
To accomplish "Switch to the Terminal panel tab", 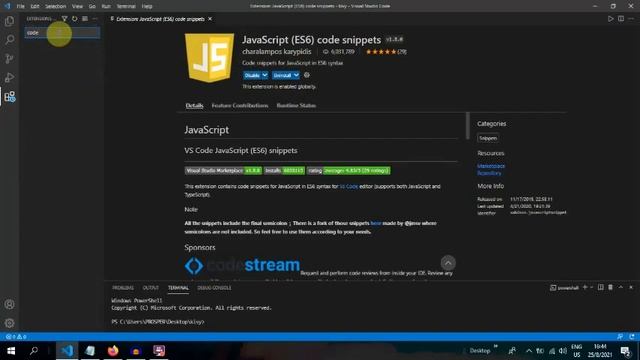I will coord(178,288).
